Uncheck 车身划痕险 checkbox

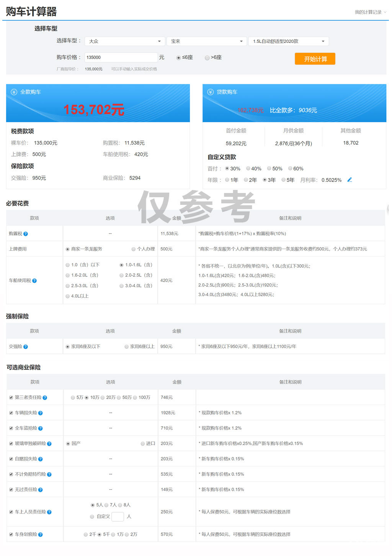point(11,535)
